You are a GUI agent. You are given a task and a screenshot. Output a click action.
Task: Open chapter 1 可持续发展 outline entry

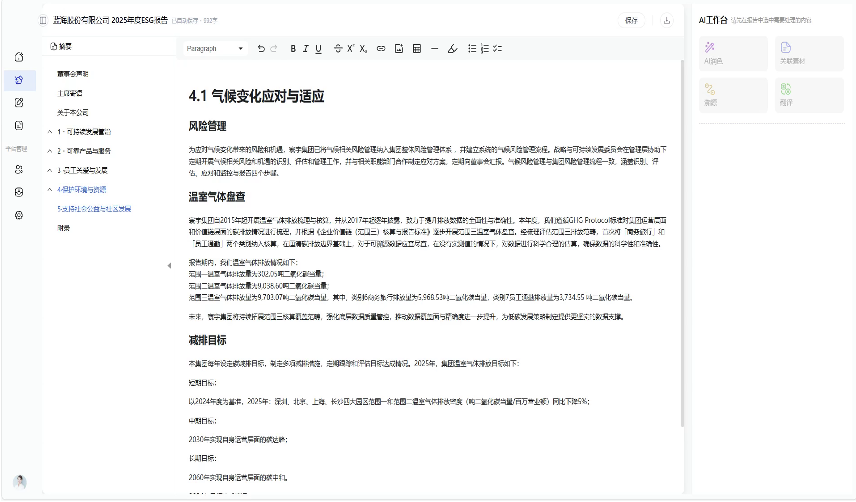(84, 132)
